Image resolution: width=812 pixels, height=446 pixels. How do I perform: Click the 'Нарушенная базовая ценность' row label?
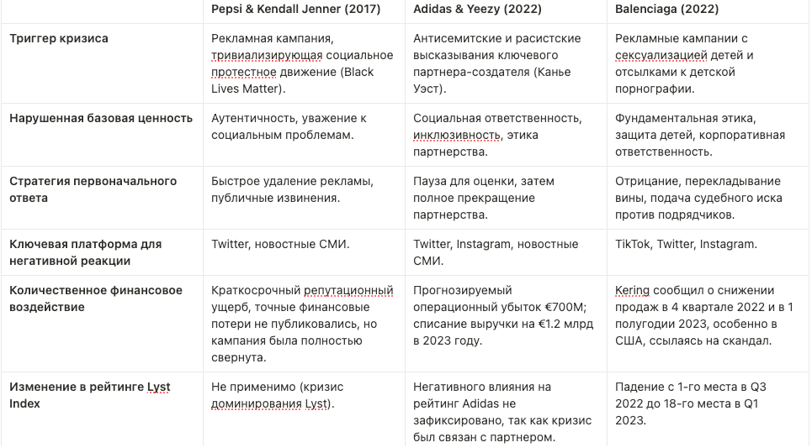[101, 118]
